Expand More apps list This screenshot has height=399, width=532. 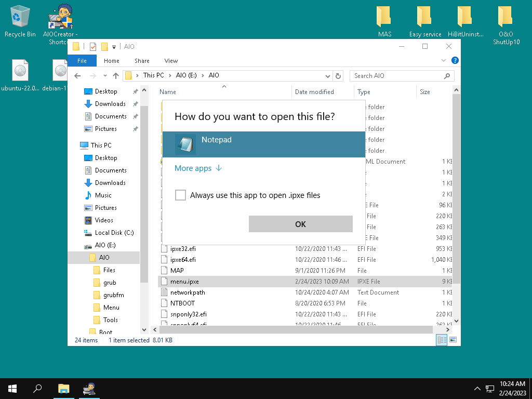pyautogui.click(x=198, y=168)
